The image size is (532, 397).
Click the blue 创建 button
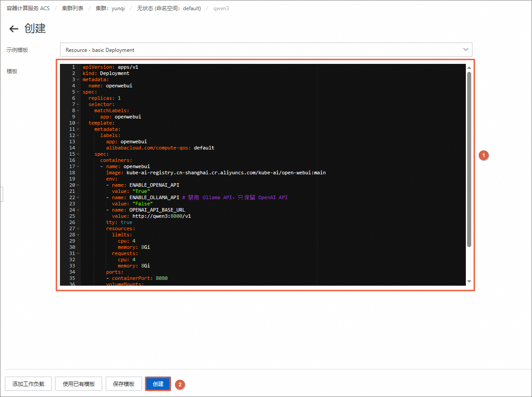pyautogui.click(x=158, y=384)
